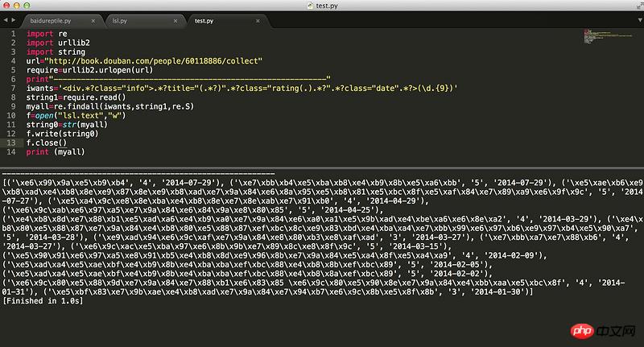Click 'string0=str(myall)' line
This screenshot has height=347, width=644.
coord(67,125)
